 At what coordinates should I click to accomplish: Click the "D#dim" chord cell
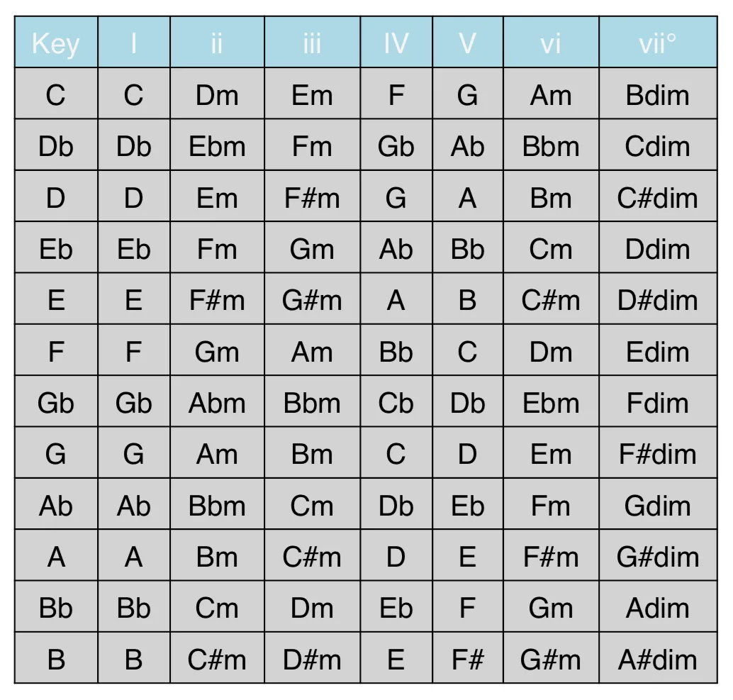657,300
